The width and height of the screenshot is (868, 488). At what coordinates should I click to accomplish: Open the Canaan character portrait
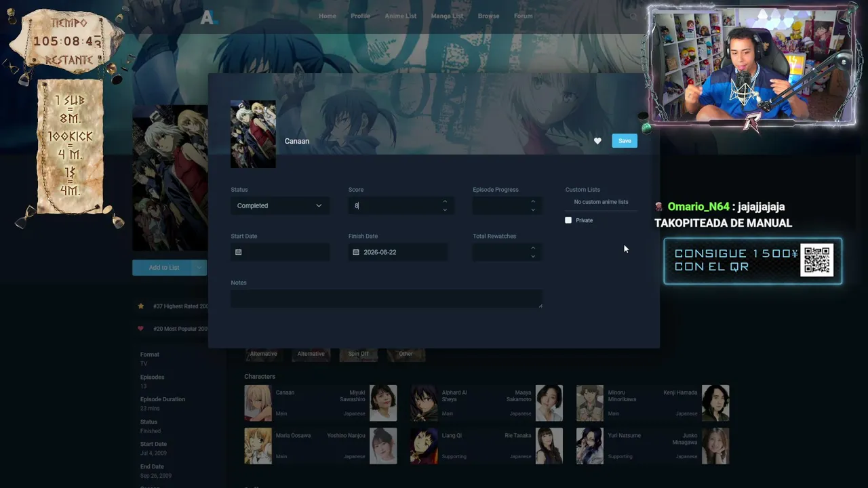coord(258,403)
